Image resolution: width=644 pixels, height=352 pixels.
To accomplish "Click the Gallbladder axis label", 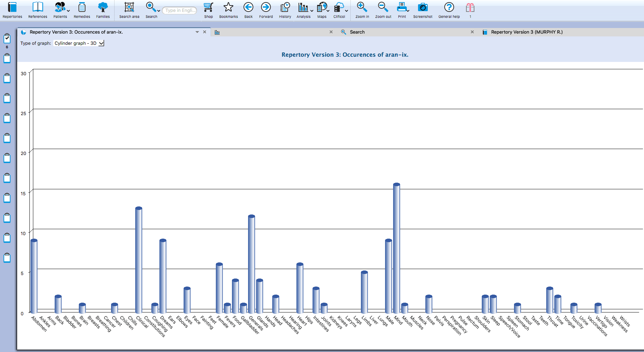I will point(249,325).
